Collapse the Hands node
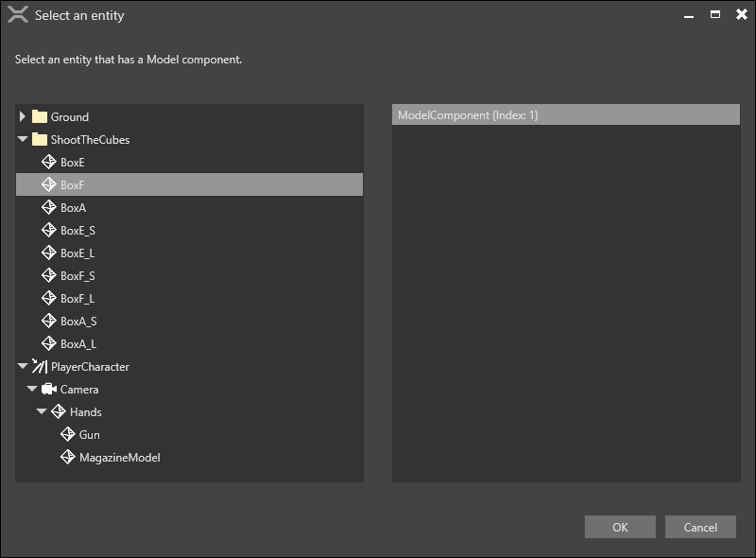The width and height of the screenshot is (756, 558). [42, 412]
